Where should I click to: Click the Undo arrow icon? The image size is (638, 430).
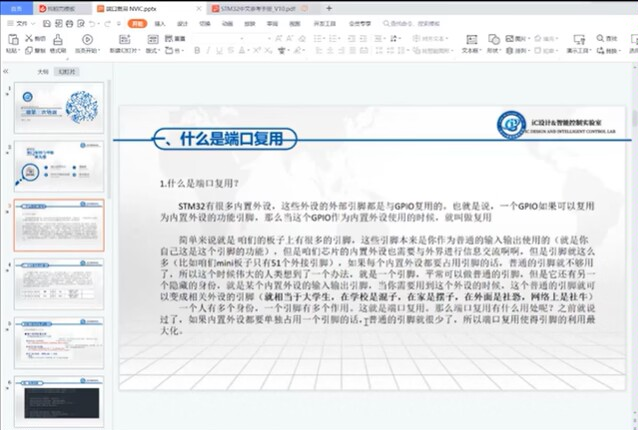coord(88,22)
